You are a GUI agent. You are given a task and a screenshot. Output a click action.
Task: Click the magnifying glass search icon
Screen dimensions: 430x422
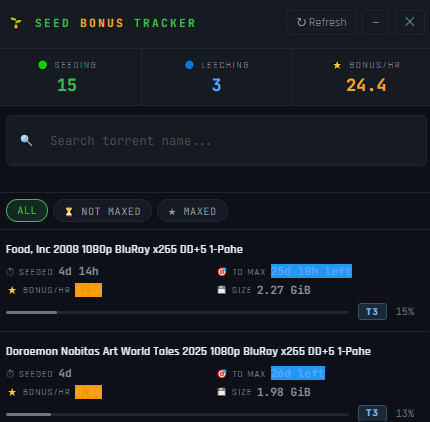click(x=27, y=140)
